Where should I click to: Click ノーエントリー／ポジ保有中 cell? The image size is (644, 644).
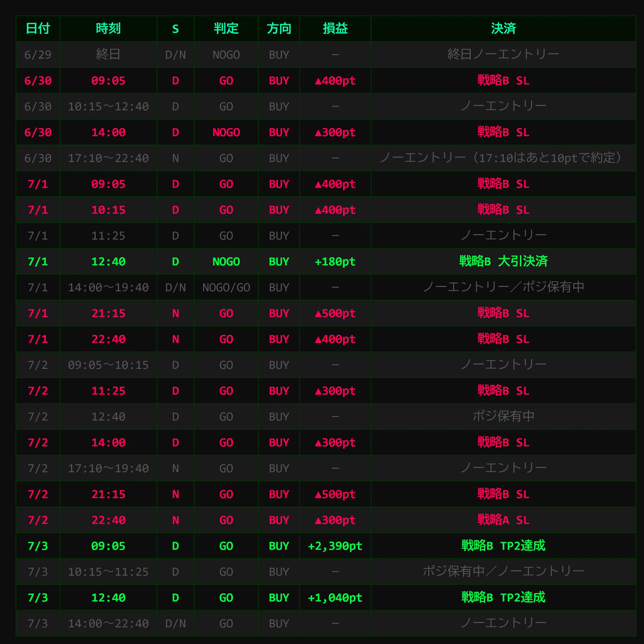[x=503, y=287]
